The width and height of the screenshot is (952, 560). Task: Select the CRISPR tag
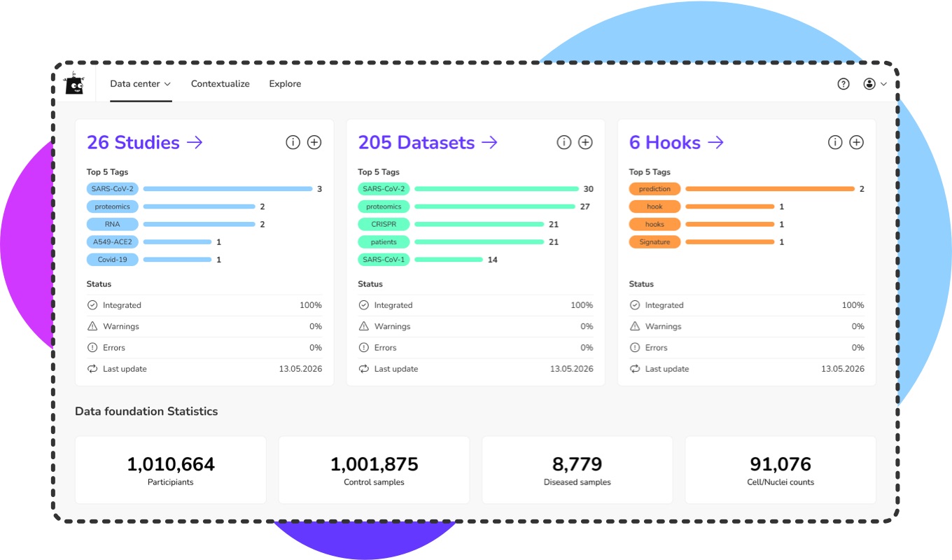(x=384, y=224)
